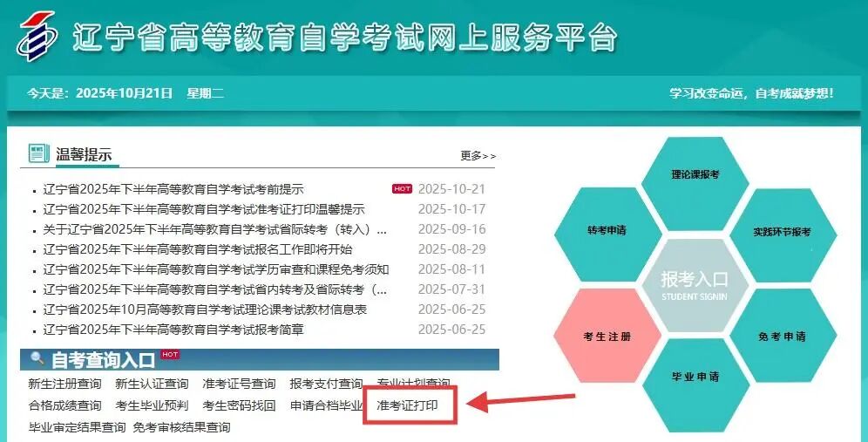Viewport: 868px width, 442px height.
Task: Open news 下半年自学考试报考简章
Action: click(173, 330)
